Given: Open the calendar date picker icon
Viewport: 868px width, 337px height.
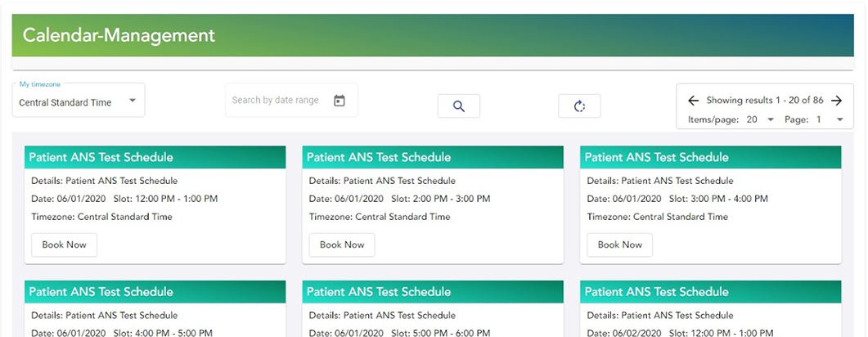Looking at the screenshot, I should coord(340,101).
